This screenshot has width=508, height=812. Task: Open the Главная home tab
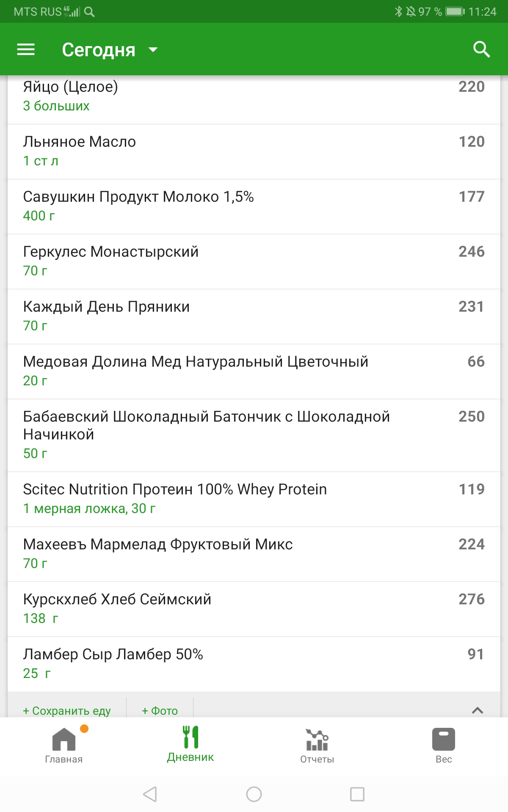64,745
